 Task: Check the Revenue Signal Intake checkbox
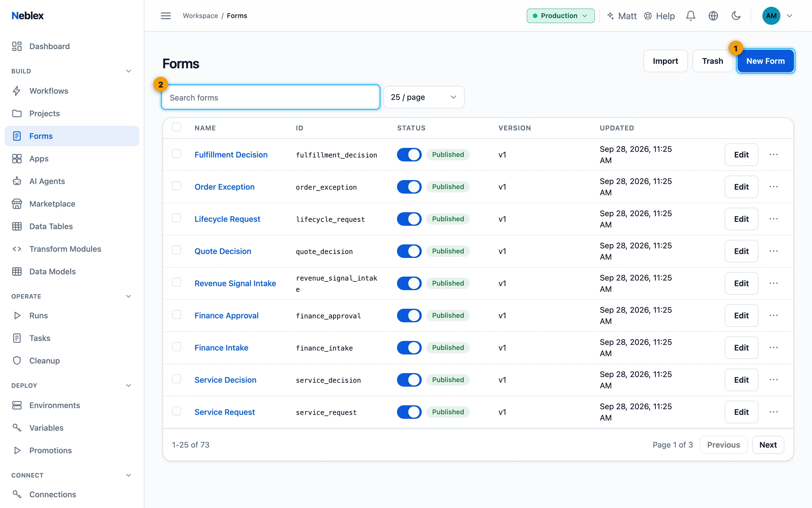pyautogui.click(x=176, y=282)
